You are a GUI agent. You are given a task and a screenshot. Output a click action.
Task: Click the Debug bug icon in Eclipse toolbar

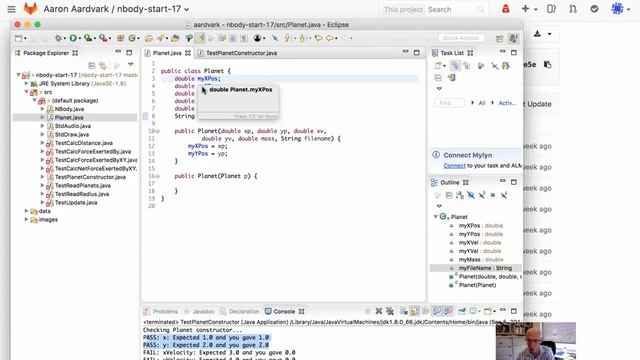click(58, 38)
